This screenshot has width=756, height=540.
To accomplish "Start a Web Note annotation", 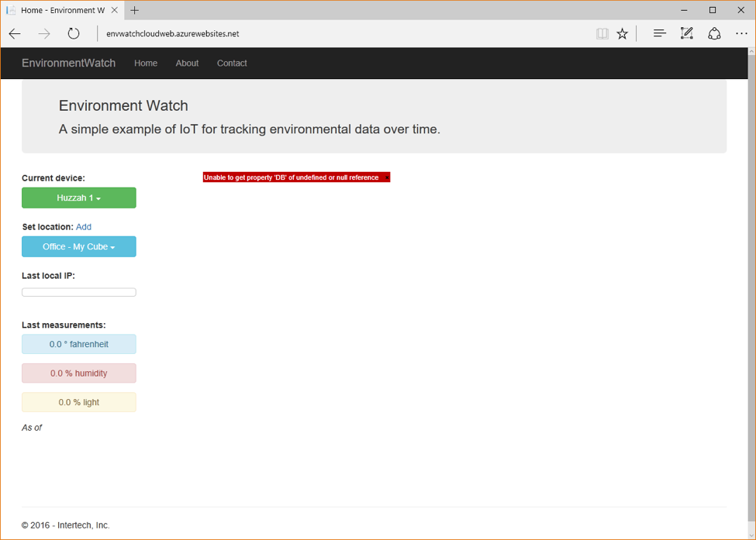I will pyautogui.click(x=686, y=33).
